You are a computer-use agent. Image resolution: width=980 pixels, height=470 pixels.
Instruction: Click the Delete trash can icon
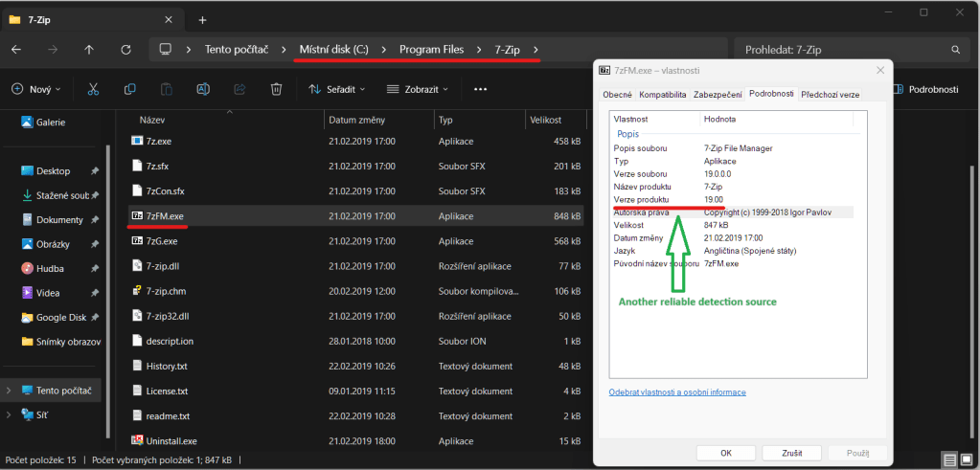point(276,89)
